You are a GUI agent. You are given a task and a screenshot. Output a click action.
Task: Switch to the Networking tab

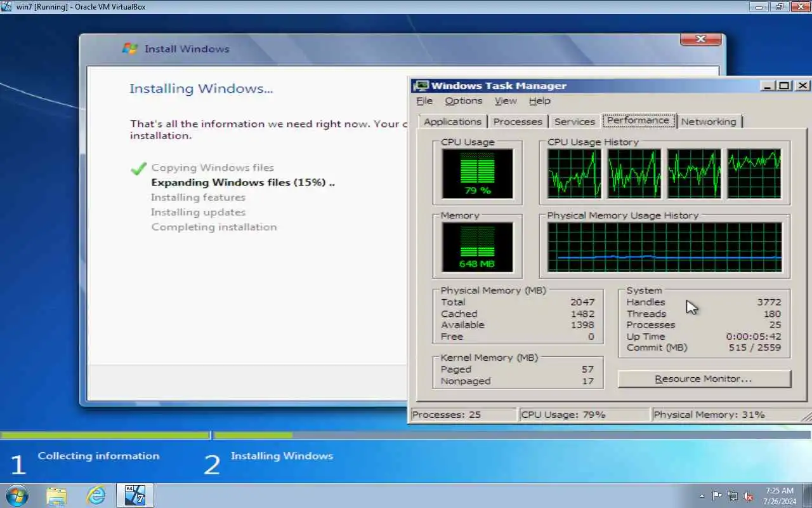tap(709, 121)
